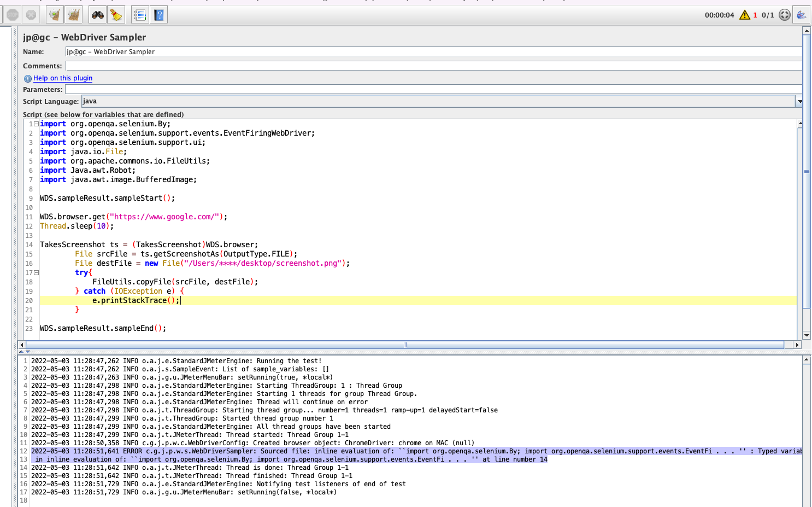Screen dimensions: 812x507
Task: Click the remote engines round gray icon
Action: (785, 15)
